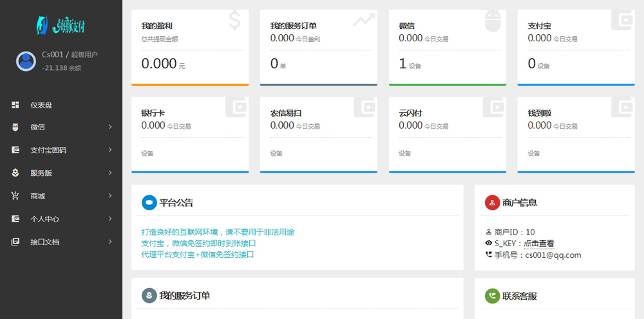Select the 云闪付 stats card

pos(447,134)
